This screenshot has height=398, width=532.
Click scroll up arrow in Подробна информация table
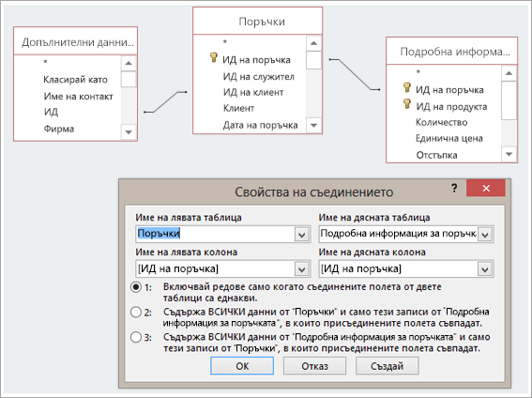[509, 73]
